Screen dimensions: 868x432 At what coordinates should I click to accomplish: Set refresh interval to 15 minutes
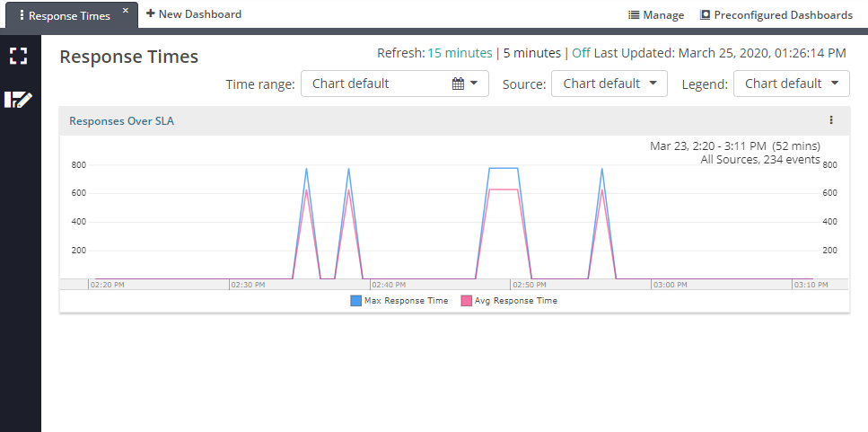tap(460, 53)
